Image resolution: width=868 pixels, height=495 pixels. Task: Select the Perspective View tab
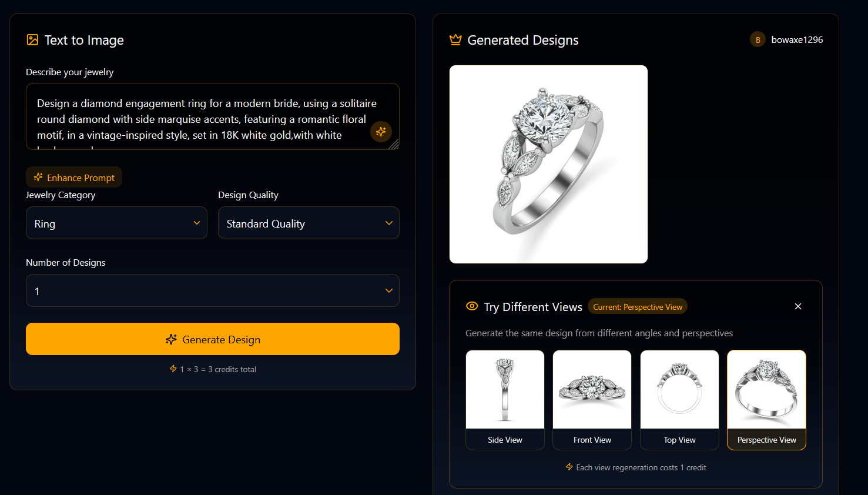(x=766, y=400)
